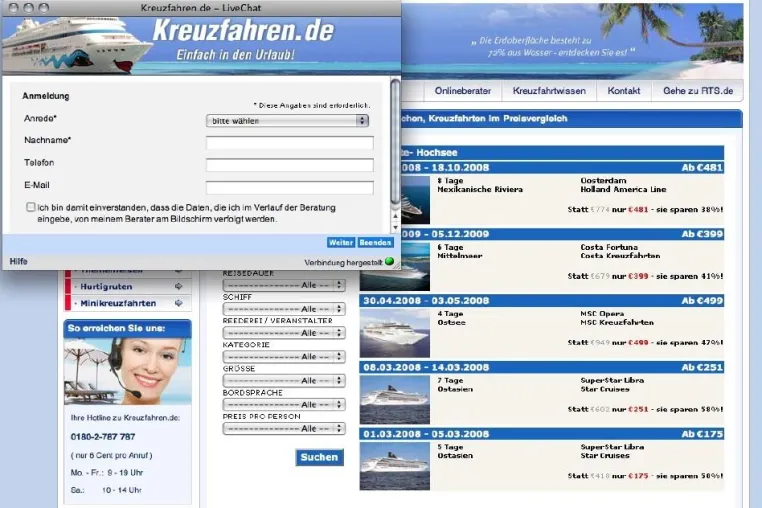Click the Kreuzfahren.de logo in LiveChat
Viewport: 762px width, 508px height.
243,31
